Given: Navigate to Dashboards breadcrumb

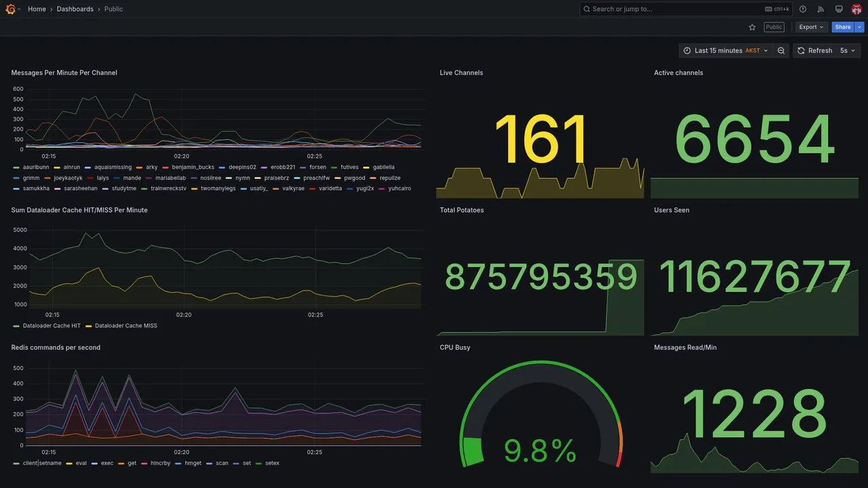Looking at the screenshot, I should (75, 9).
